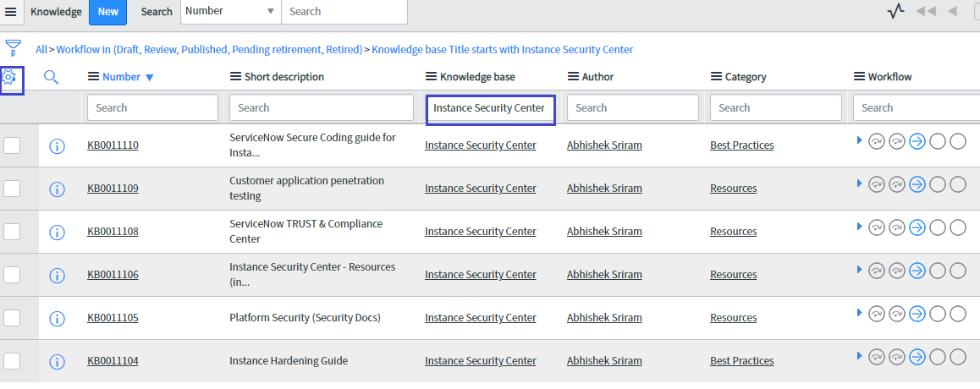Image resolution: width=980 pixels, height=389 pixels.
Task: Open Instance Security Center link in KB0011106 row
Action: tap(481, 275)
